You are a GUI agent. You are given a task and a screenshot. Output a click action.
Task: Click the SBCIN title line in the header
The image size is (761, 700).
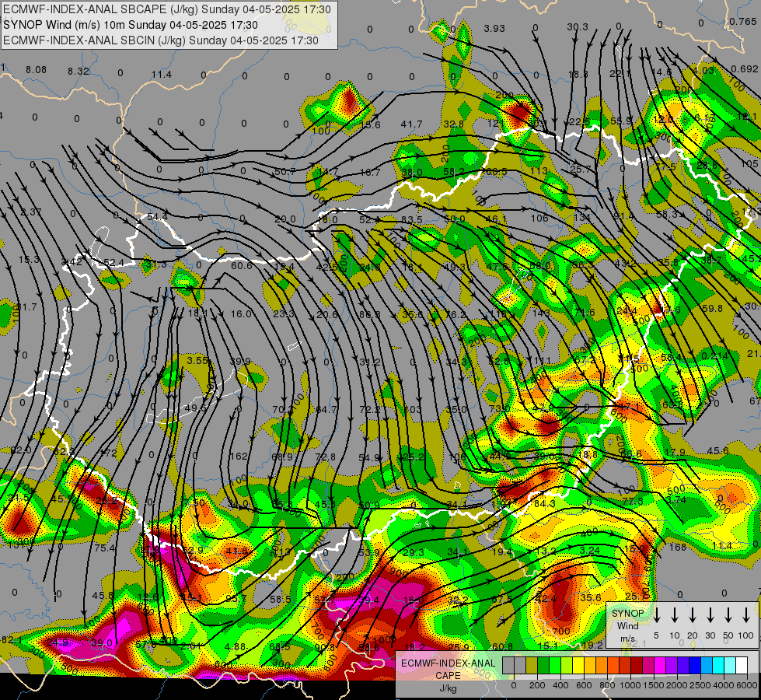point(161,40)
